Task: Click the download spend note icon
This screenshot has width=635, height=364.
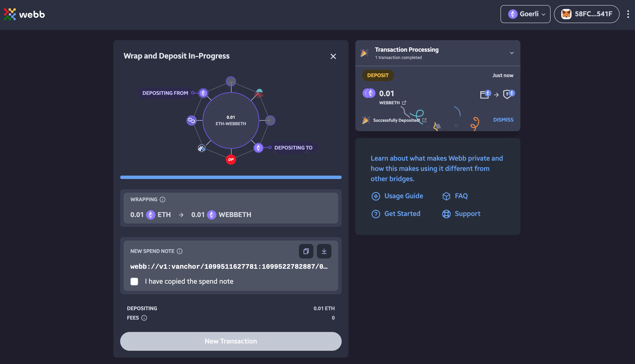Action: (324, 251)
